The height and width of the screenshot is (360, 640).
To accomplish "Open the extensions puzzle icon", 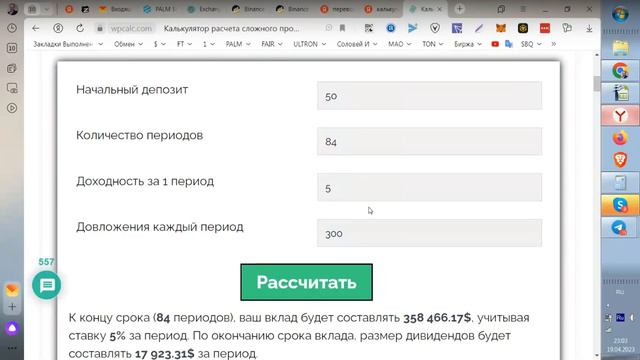I will (567, 28).
